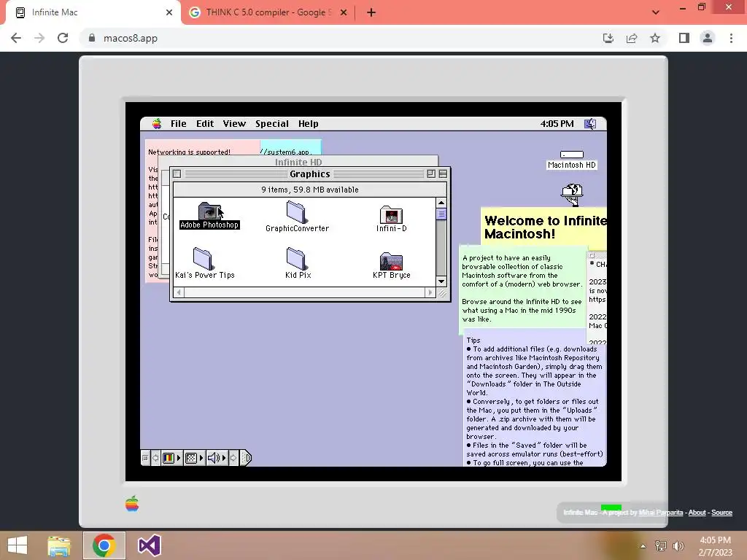The width and height of the screenshot is (747, 560).
Task: Select the KPT Bryce folder icon
Action: coord(391,262)
